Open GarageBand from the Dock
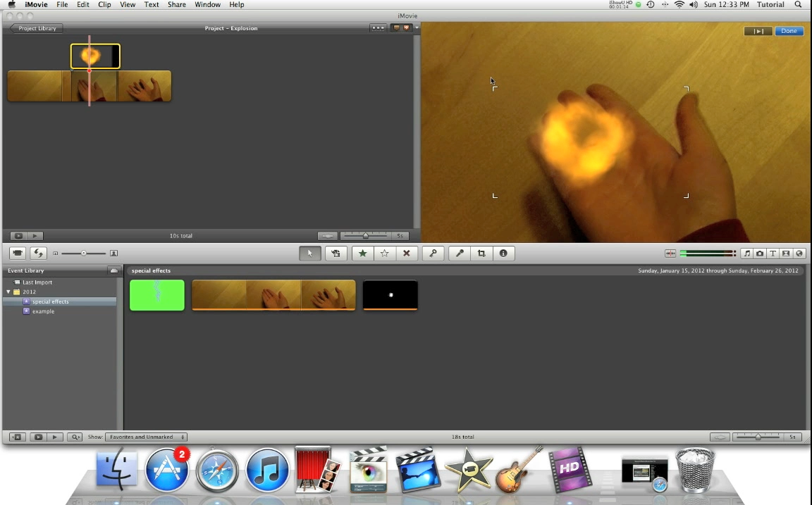Screen dimensions: 812x505 click(518, 470)
